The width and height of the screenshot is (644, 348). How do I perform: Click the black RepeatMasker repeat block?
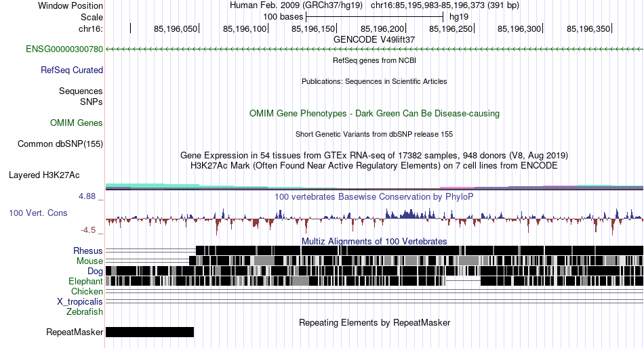(150, 332)
